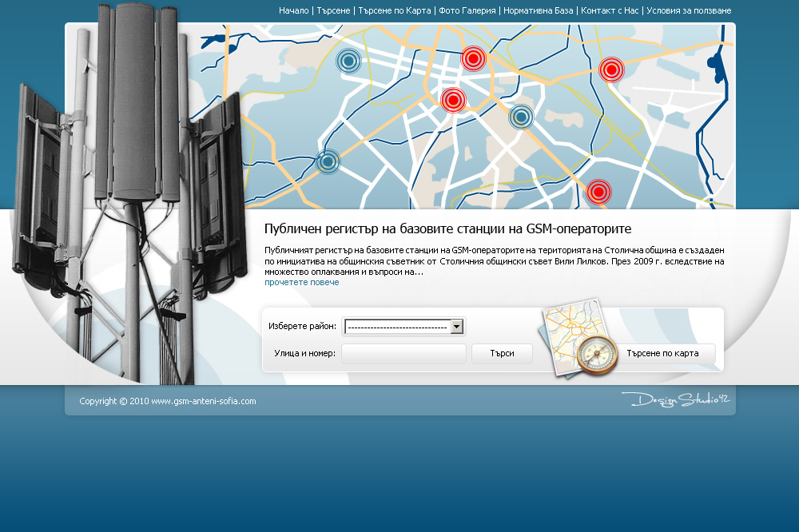Click the blue marker right of map center
The width and height of the screenshot is (799, 532).
tap(521, 117)
